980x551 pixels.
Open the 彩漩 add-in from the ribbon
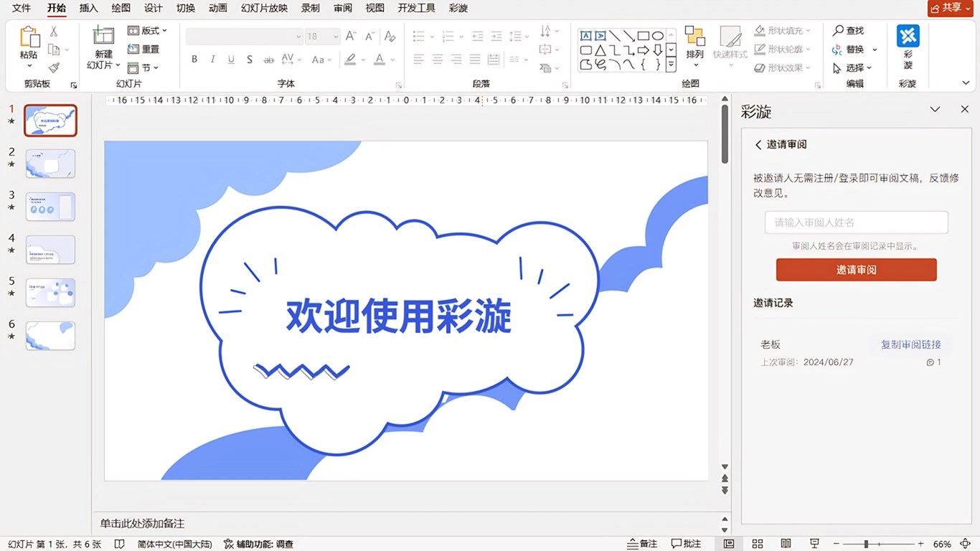[x=908, y=47]
